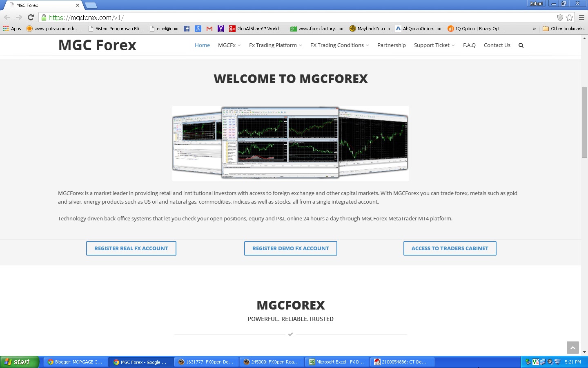Click scrollbar up arrow
This screenshot has width=588, height=368.
pos(584,38)
